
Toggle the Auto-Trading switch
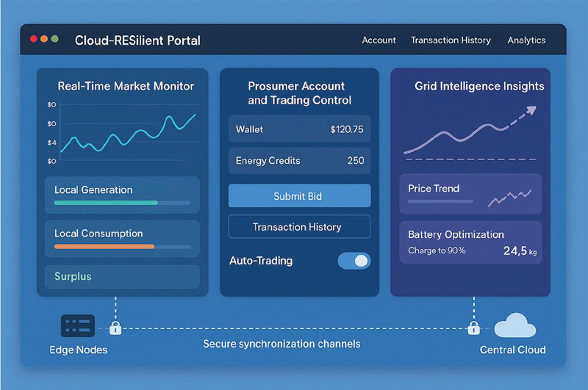[354, 261]
